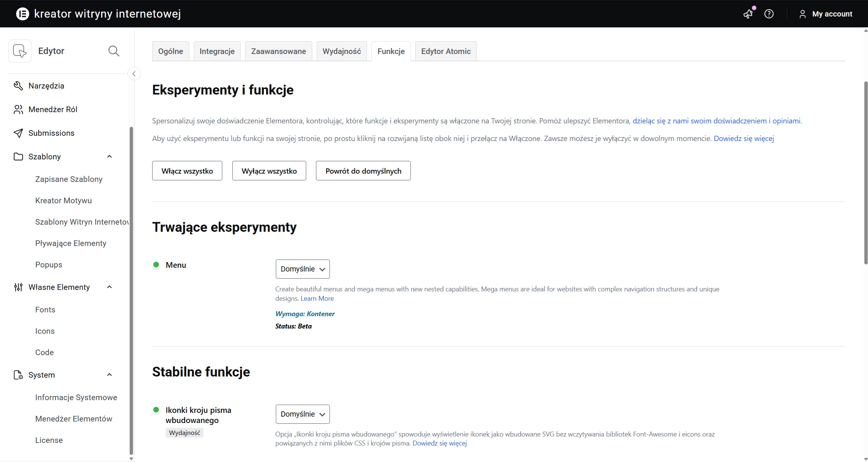Switch to the Ogólne tab

[171, 51]
